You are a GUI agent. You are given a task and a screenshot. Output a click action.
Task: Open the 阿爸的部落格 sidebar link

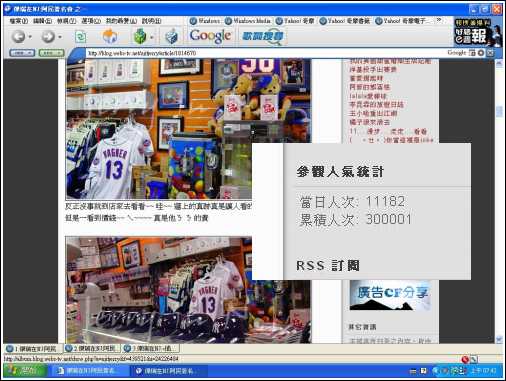[x=369, y=87]
